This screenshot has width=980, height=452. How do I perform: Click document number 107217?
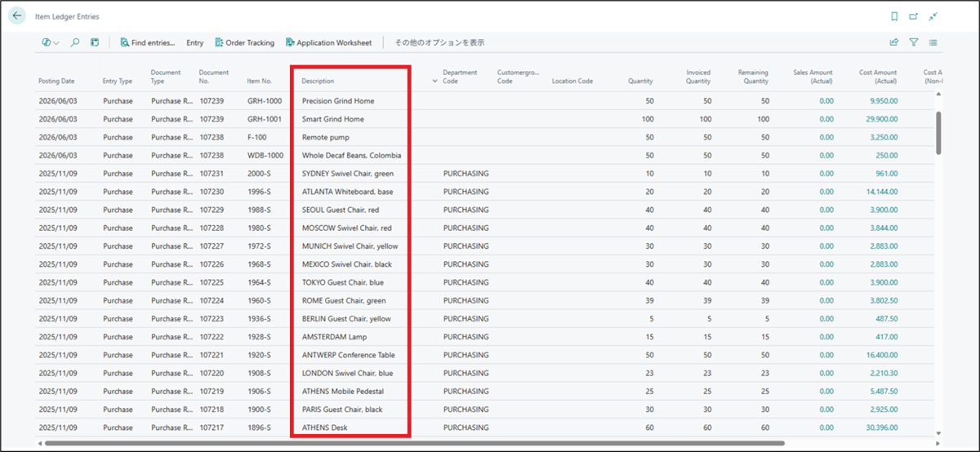[x=211, y=428]
